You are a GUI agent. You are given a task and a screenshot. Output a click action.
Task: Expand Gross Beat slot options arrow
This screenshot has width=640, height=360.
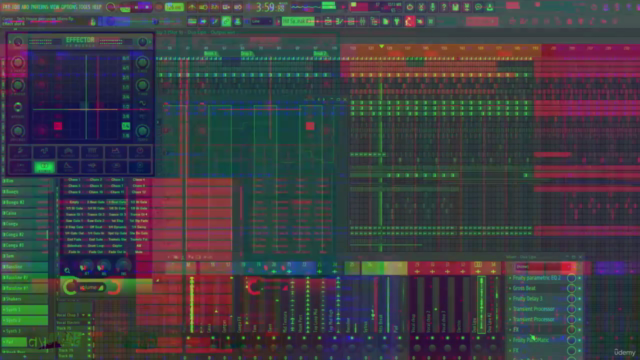tap(510, 288)
